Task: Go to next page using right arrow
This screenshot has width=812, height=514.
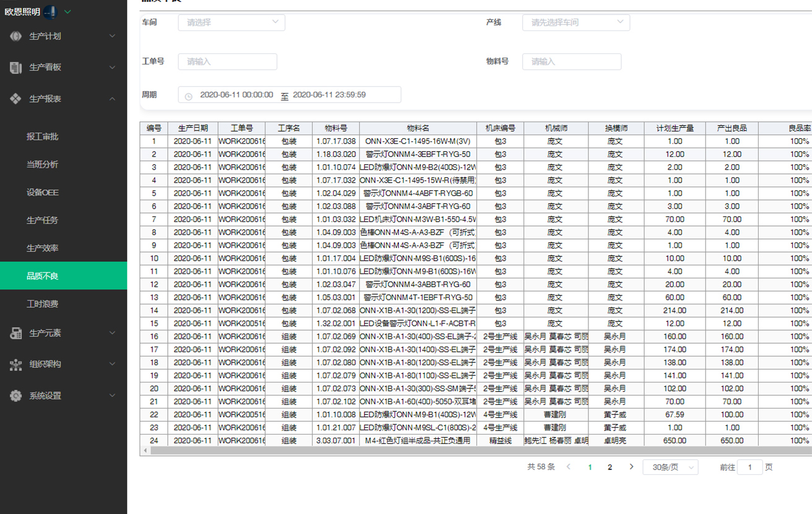Action: click(x=631, y=467)
